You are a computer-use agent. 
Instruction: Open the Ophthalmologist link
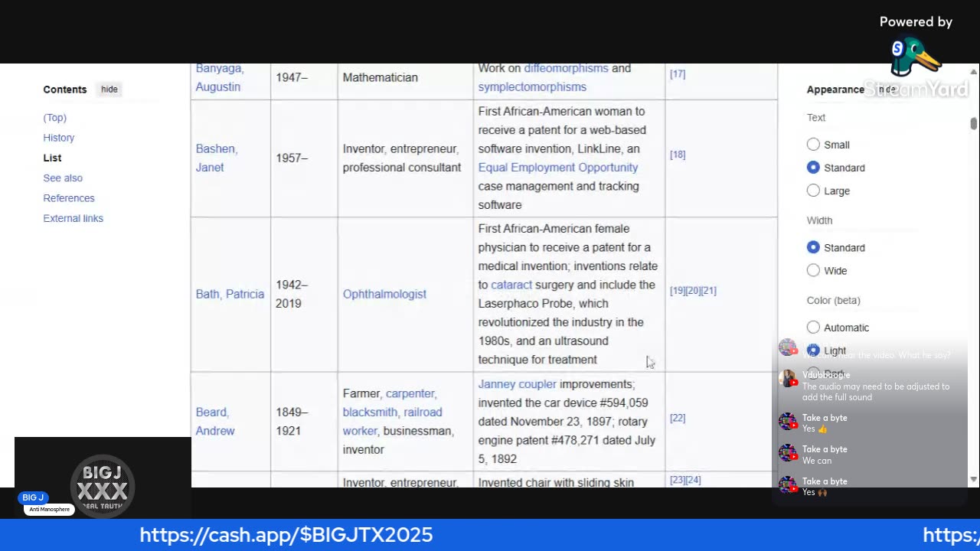[x=384, y=294]
